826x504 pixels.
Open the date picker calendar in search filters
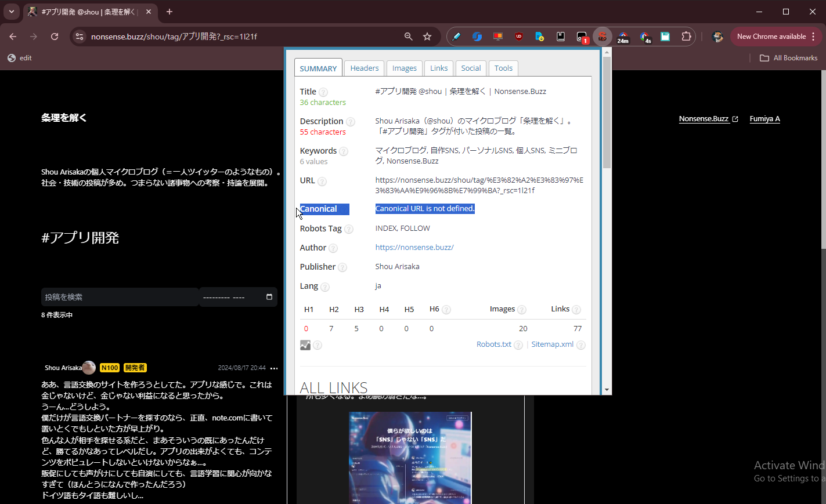click(269, 296)
